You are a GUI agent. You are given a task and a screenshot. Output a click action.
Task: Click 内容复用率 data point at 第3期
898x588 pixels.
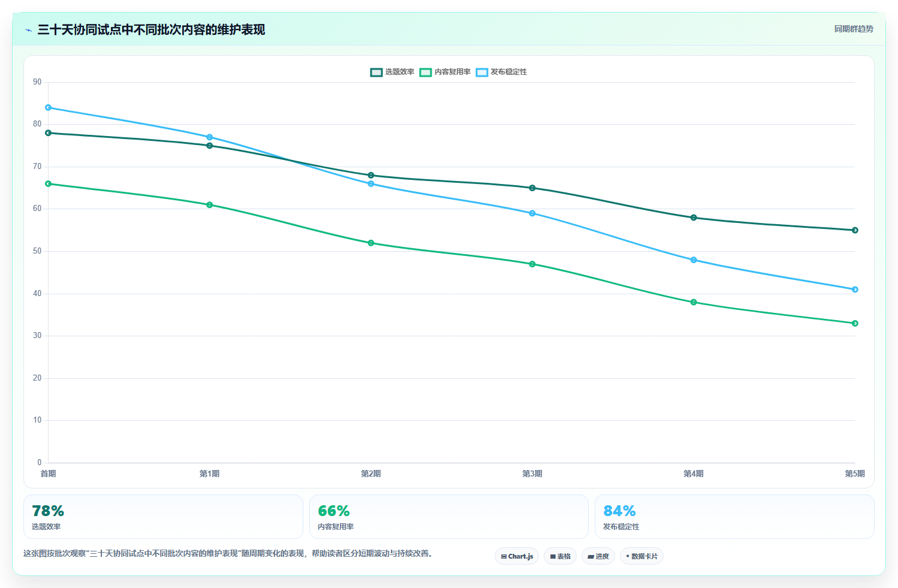point(532,264)
